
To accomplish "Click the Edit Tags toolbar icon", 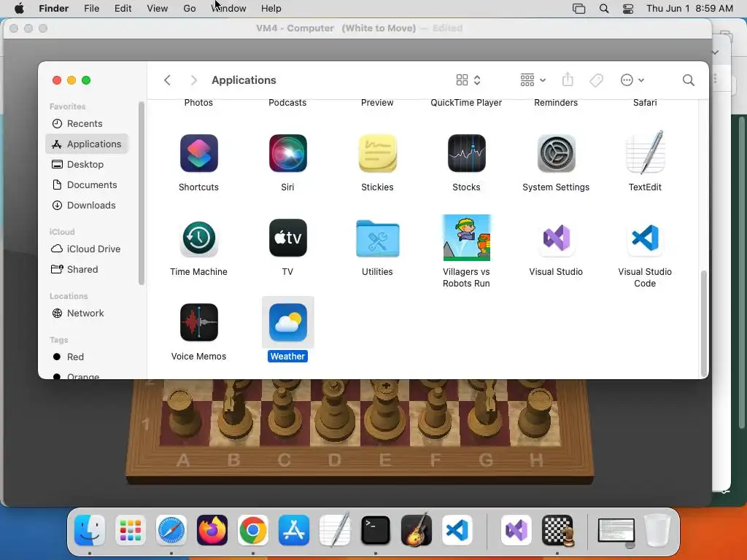I will click(596, 80).
